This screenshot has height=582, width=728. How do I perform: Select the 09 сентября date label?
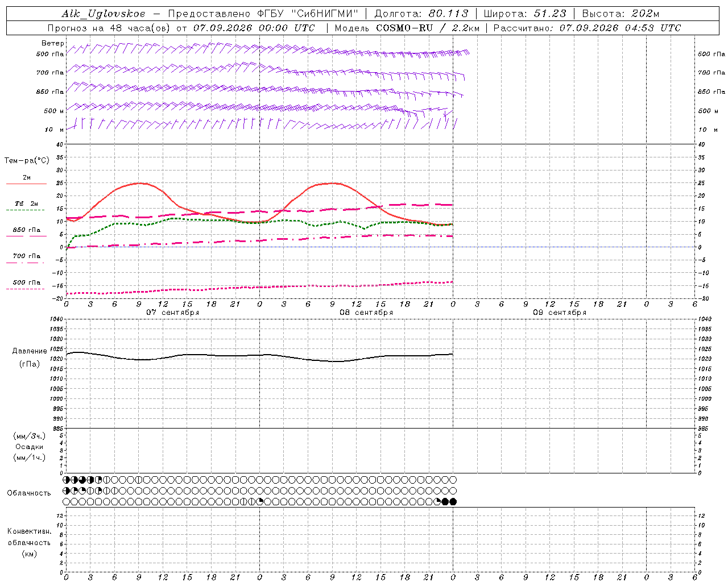[x=559, y=313]
